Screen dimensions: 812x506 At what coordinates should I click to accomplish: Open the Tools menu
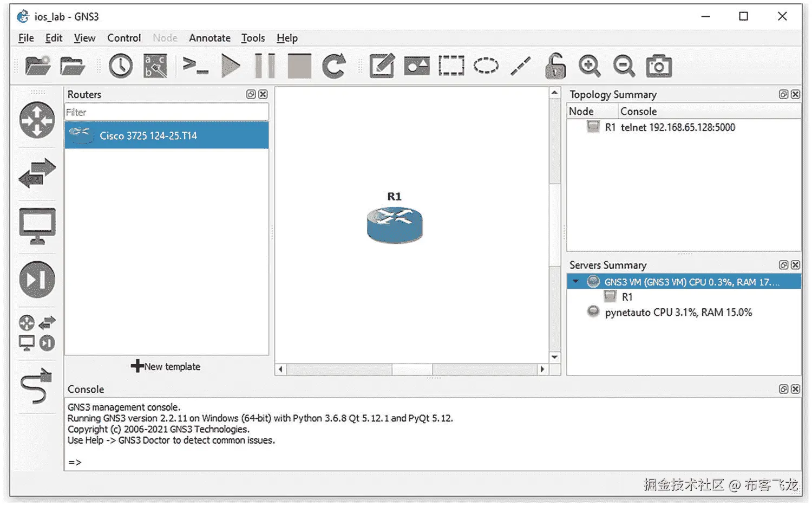coord(253,38)
